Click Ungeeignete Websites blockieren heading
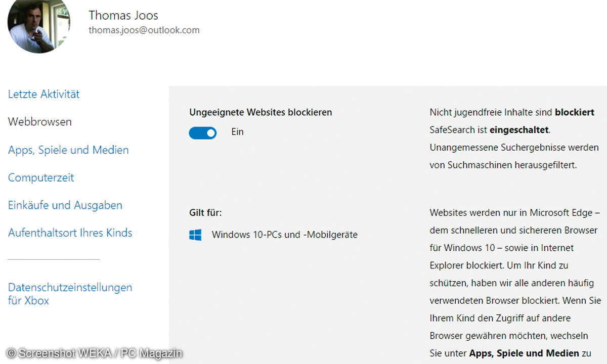 click(261, 112)
